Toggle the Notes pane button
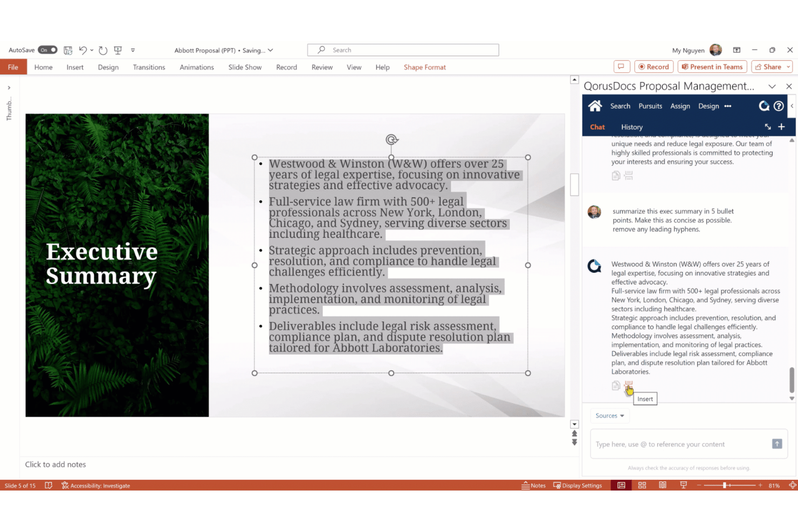 click(x=533, y=486)
